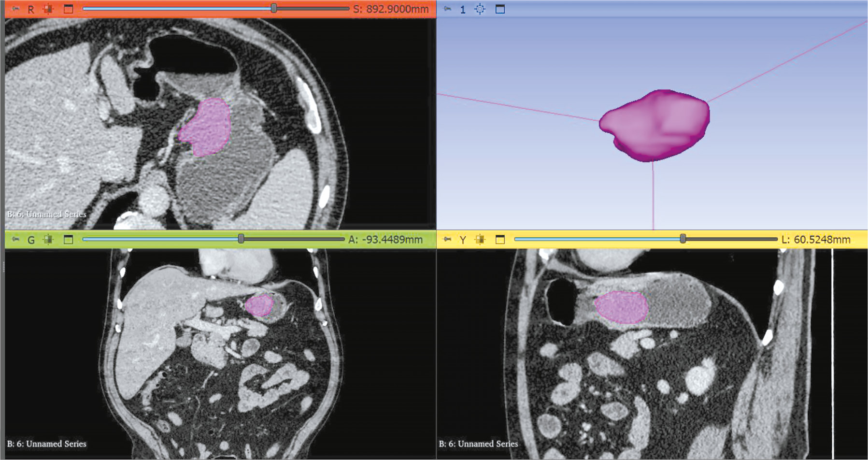Click the G label on Green view bar
Image resolution: width=868 pixels, height=460 pixels.
(x=31, y=240)
